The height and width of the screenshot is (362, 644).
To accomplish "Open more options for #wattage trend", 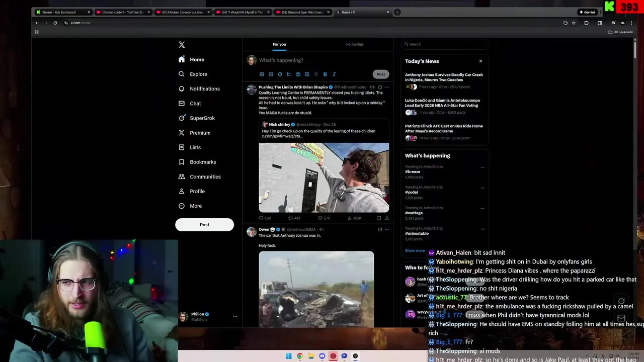I will tap(482, 209).
